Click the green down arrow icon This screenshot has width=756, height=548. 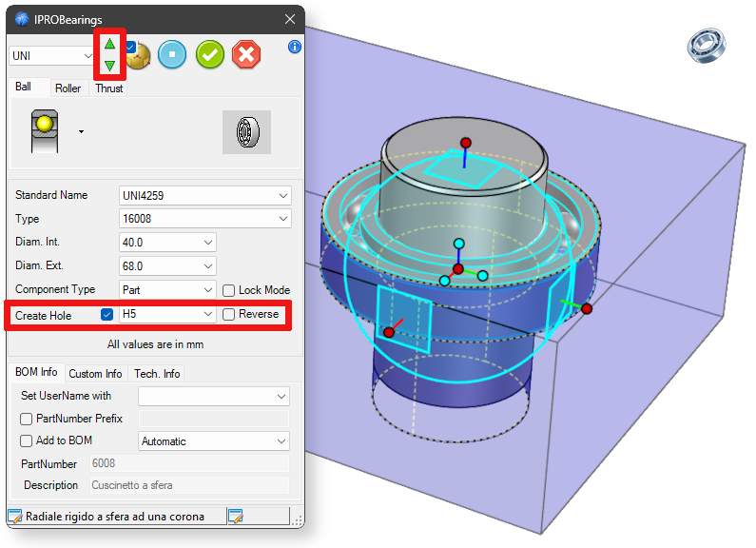pos(109,66)
